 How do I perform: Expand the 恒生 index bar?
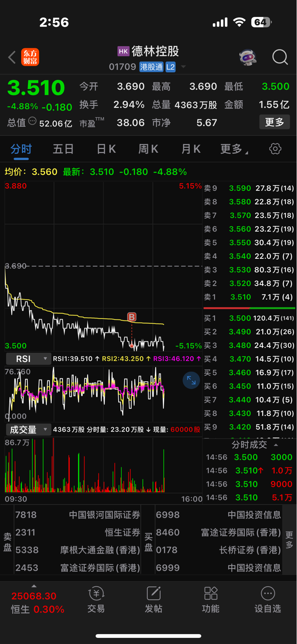[x=34, y=586]
